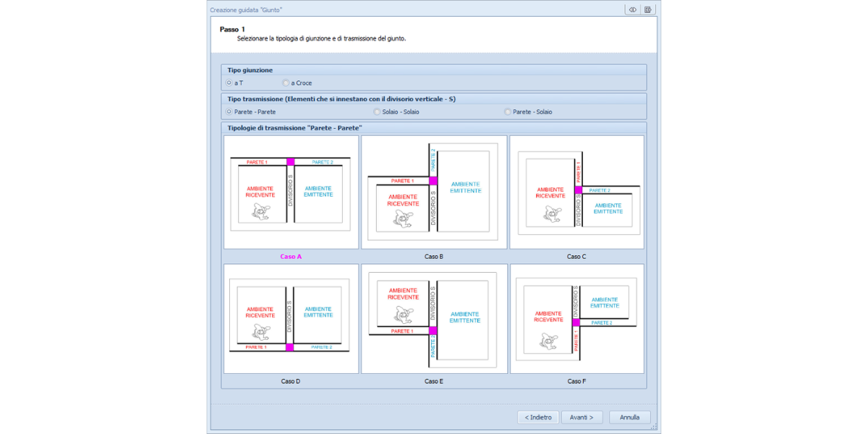Viewport: 868px width, 434px height.
Task: Choose Solaio - Solaio transmission type
Action: click(x=377, y=111)
